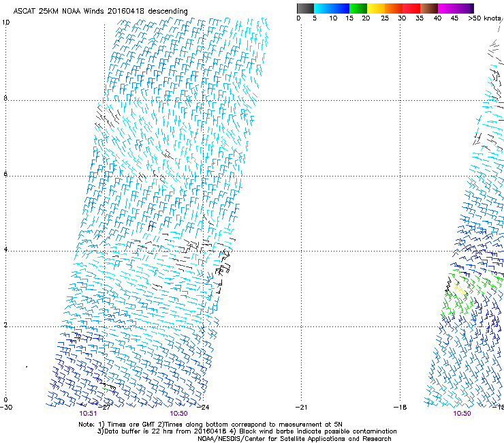
Task: Click the purple '10:51' swath time label
Action: coord(88,414)
